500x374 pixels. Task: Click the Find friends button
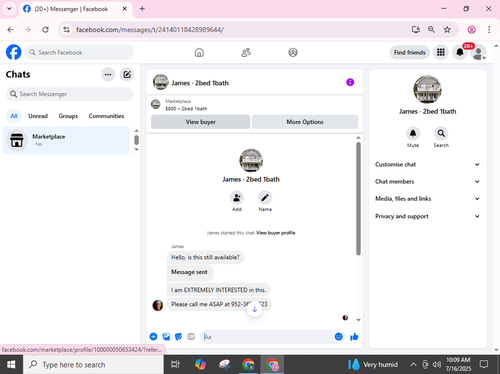coord(410,52)
